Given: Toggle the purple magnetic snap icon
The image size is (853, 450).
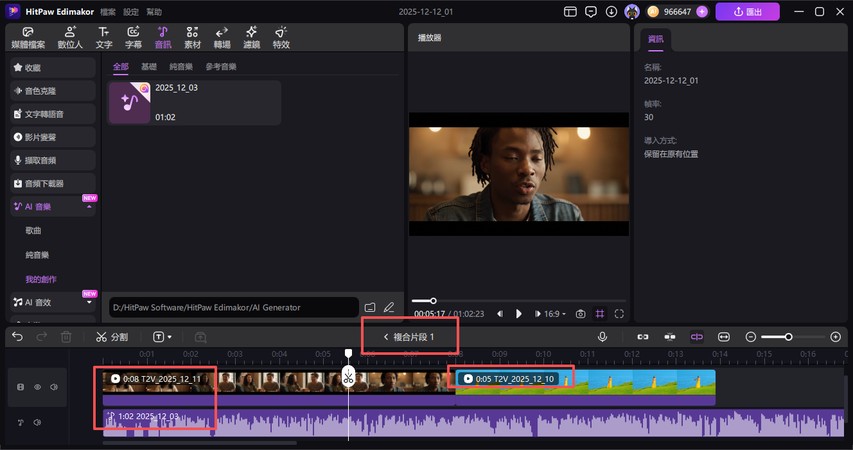Looking at the screenshot, I should (696, 337).
